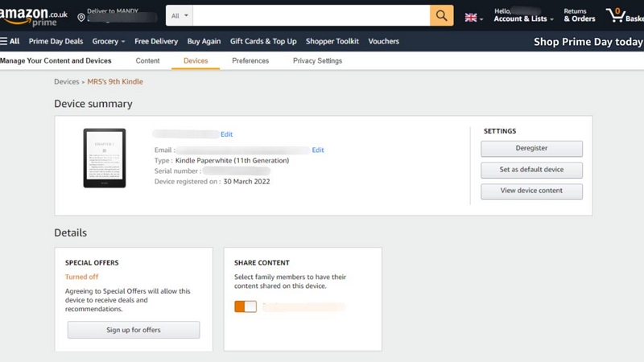Open the Privacy Settings tab
This screenshot has height=362, width=644.
[317, 61]
